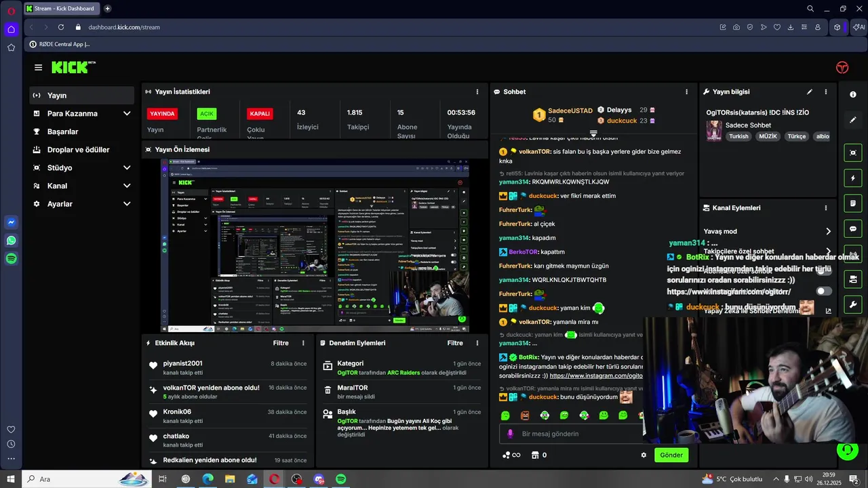Open a new browser tab
The image size is (868, 488).
click(x=107, y=9)
